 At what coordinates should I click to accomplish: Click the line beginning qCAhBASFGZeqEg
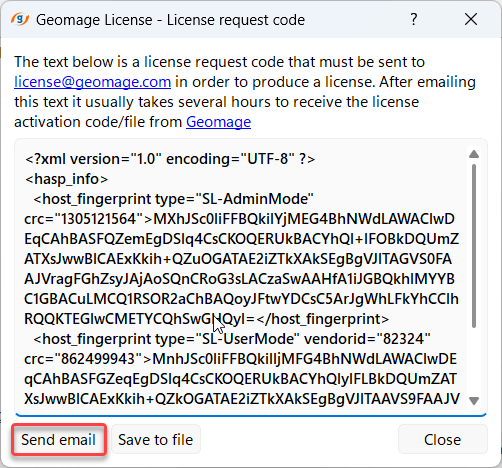pos(240,379)
